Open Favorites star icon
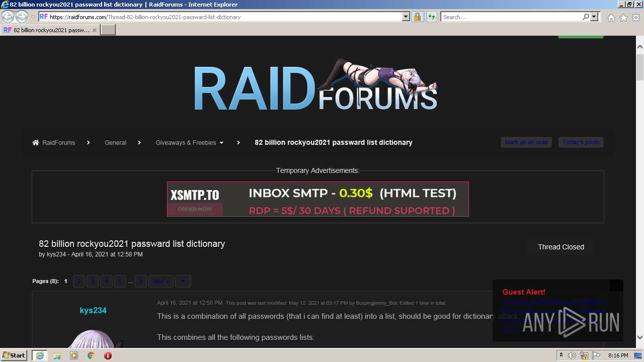 tap(623, 18)
